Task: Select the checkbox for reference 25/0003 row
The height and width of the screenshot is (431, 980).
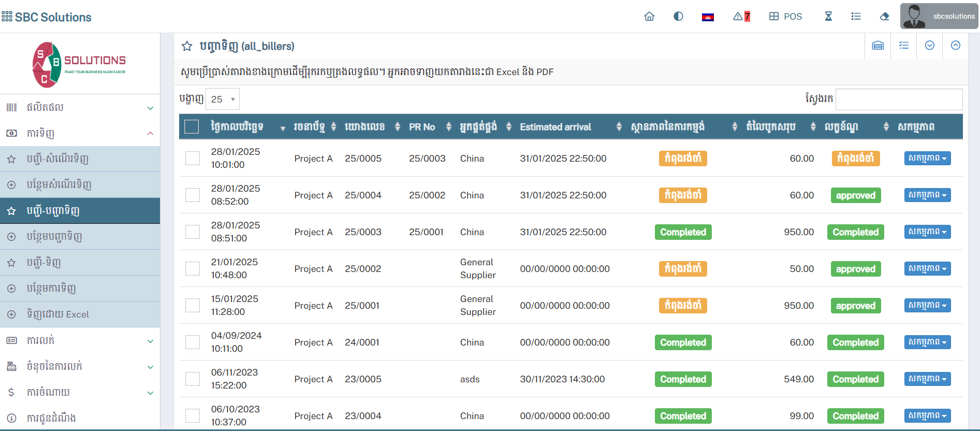Action: coord(193,232)
